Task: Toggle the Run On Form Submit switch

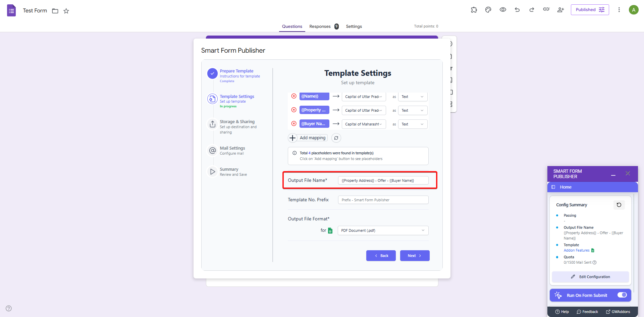Action: coord(622,295)
